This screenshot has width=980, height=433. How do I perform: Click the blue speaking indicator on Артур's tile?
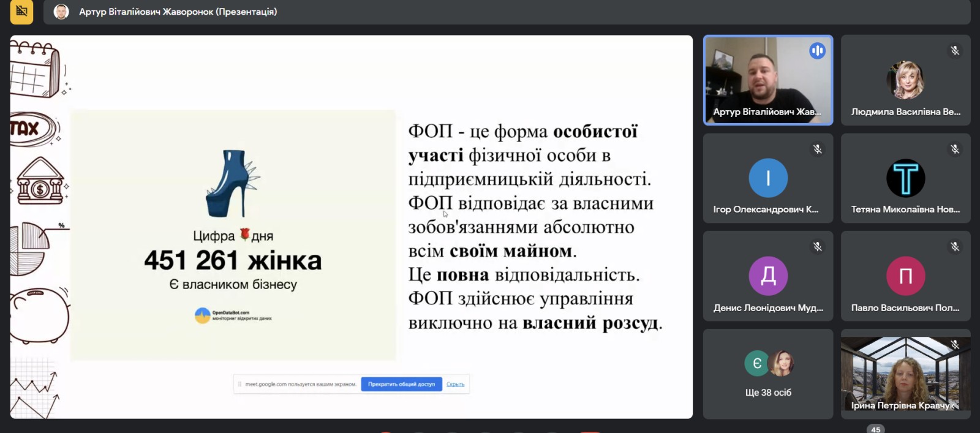coord(817,51)
